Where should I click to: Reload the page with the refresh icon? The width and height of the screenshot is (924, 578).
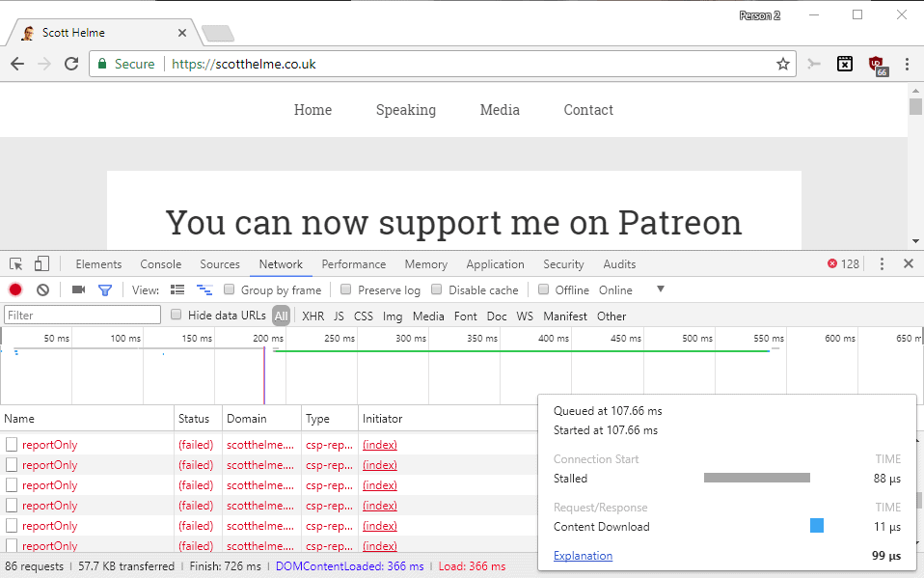click(71, 64)
